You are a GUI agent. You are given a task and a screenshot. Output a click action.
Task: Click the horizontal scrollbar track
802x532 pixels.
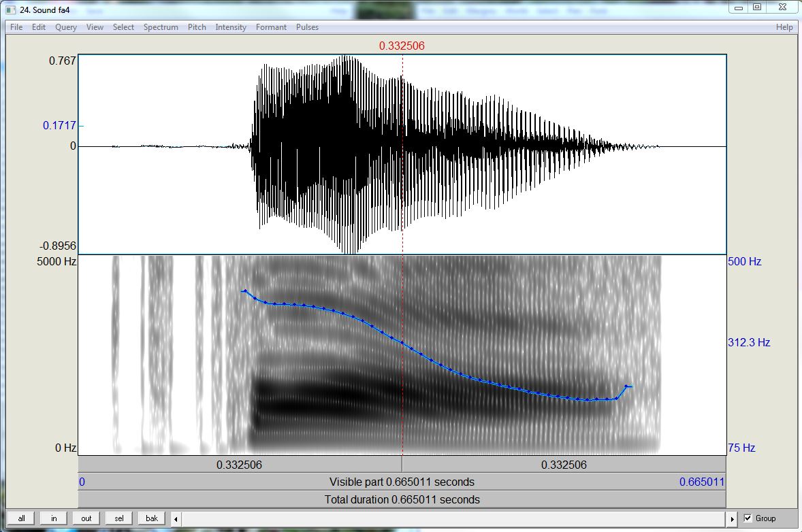(x=453, y=518)
